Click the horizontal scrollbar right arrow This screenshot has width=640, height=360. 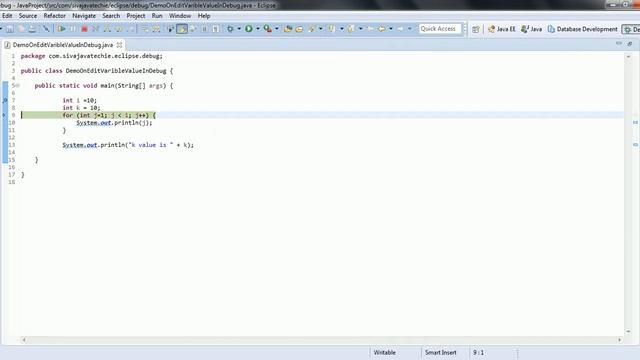pyautogui.click(x=619, y=340)
